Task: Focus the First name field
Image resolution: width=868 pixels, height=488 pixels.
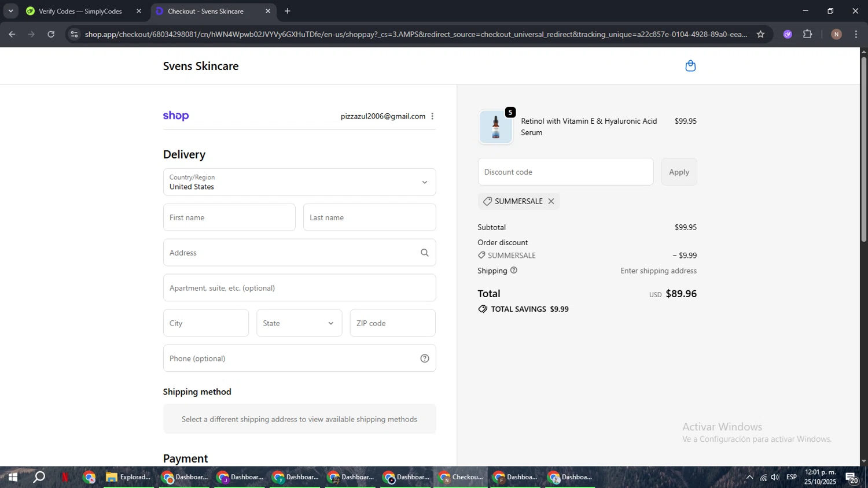Action: [229, 217]
